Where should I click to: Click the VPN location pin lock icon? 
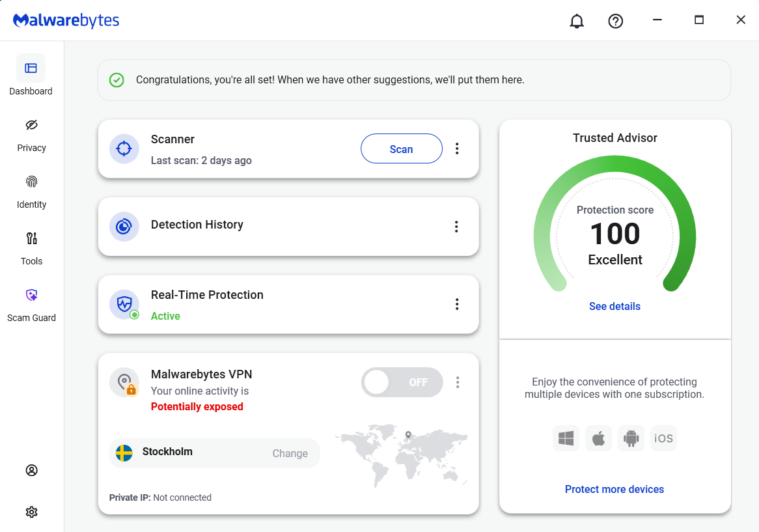[124, 382]
